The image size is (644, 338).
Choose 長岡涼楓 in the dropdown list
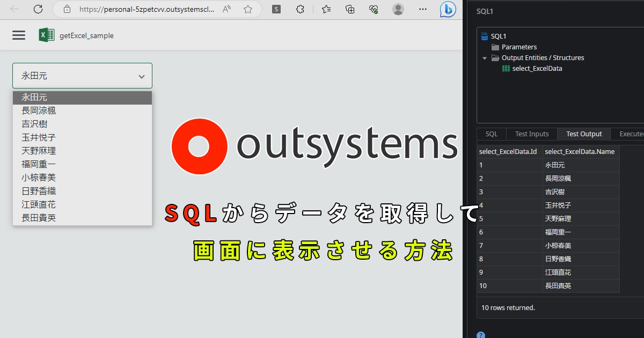click(83, 111)
